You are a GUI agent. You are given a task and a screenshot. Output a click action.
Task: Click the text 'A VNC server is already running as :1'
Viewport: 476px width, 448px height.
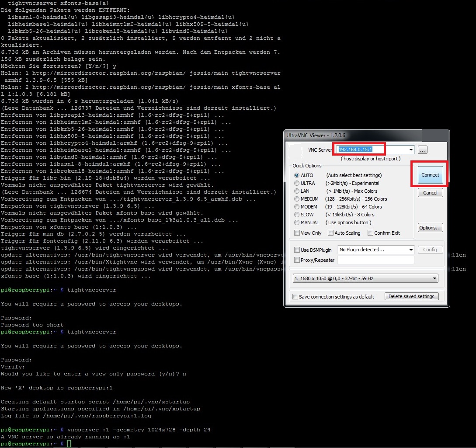[65, 437]
